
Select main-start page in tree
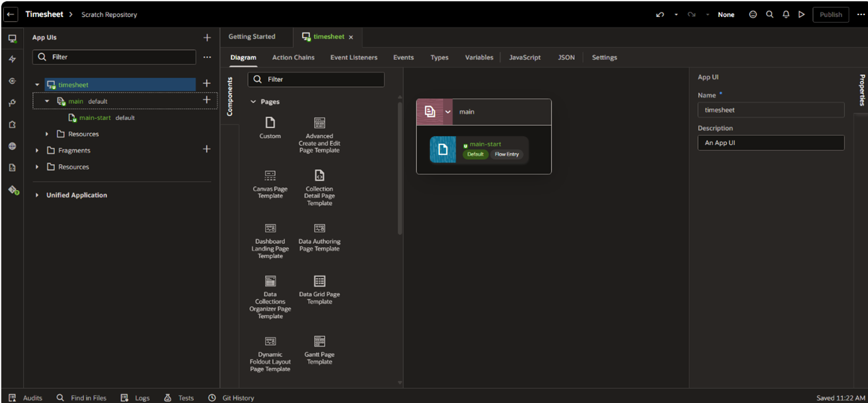[x=94, y=118]
